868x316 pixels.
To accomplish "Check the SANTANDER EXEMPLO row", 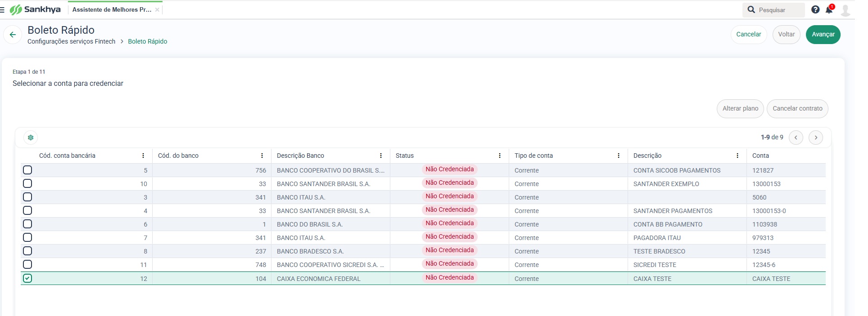I will pyautogui.click(x=27, y=183).
